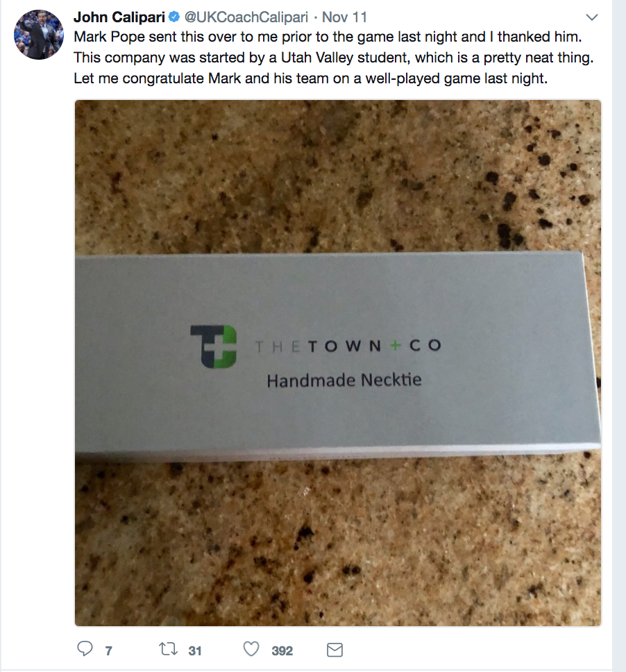Image resolution: width=626 pixels, height=672 pixels.
Task: Retweet this tweet using the retweet icon
Action: coord(168,649)
